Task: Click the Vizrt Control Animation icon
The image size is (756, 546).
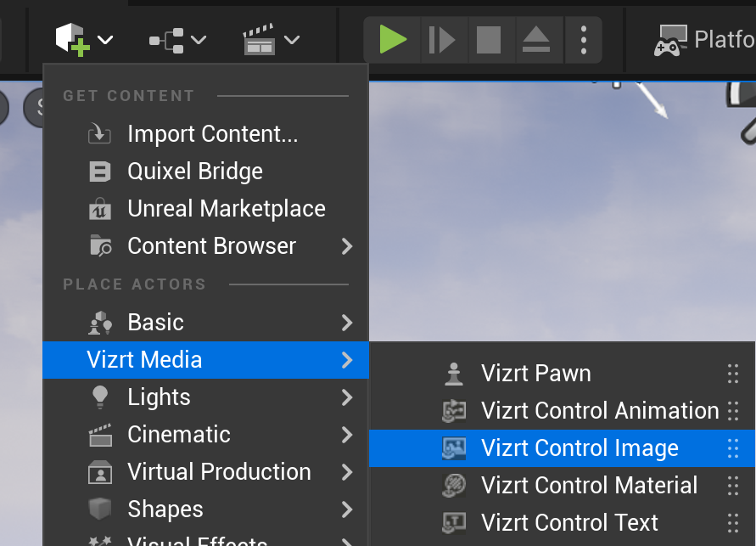Action: point(454,411)
